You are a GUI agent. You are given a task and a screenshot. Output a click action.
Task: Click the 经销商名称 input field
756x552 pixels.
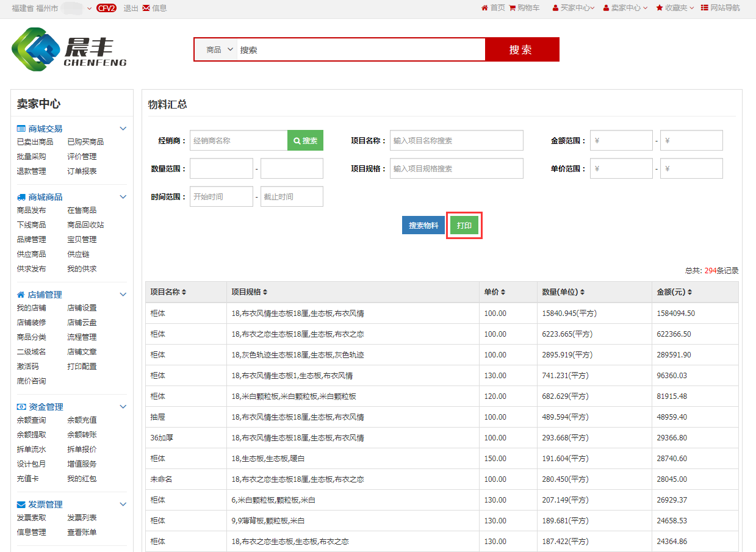239,140
